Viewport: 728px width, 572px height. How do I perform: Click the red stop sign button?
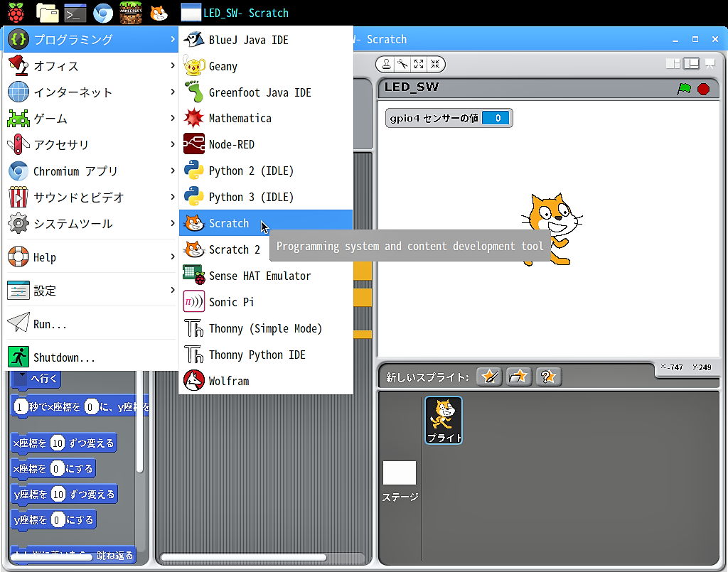pyautogui.click(x=703, y=89)
